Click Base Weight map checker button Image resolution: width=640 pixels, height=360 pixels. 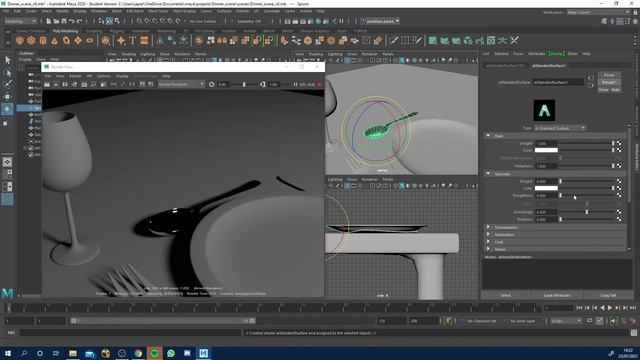click(x=619, y=143)
